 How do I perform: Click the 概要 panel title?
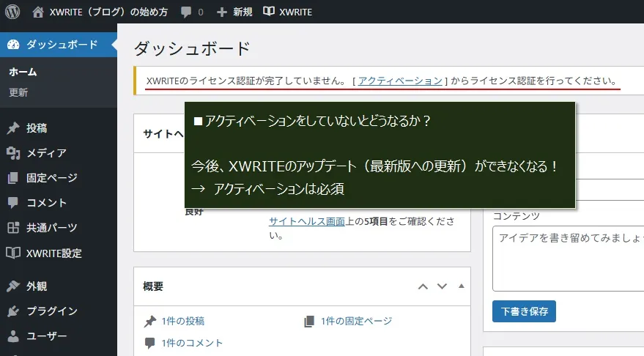click(153, 286)
